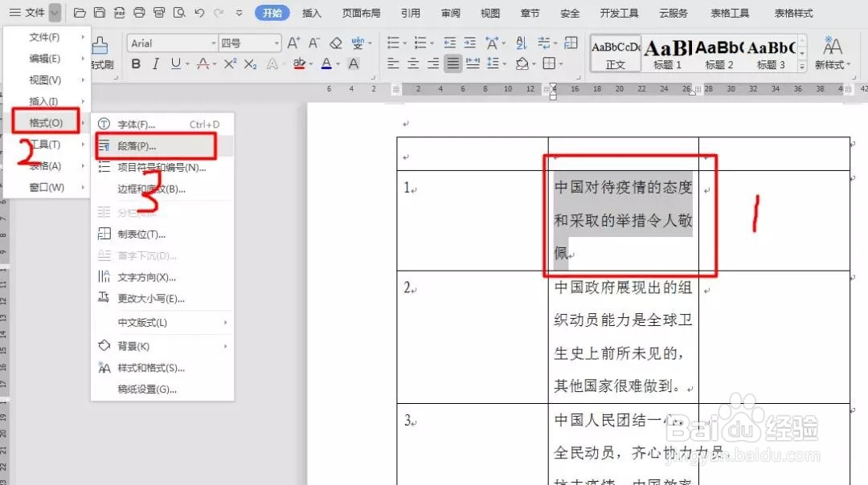
Task: Click the 新样式 new style button
Action: 832,54
